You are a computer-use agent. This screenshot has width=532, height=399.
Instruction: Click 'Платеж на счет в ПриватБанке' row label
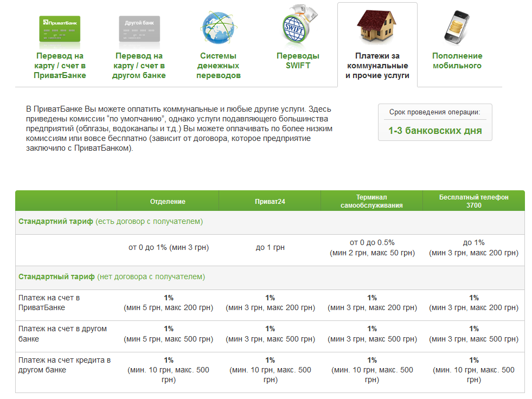(x=49, y=303)
